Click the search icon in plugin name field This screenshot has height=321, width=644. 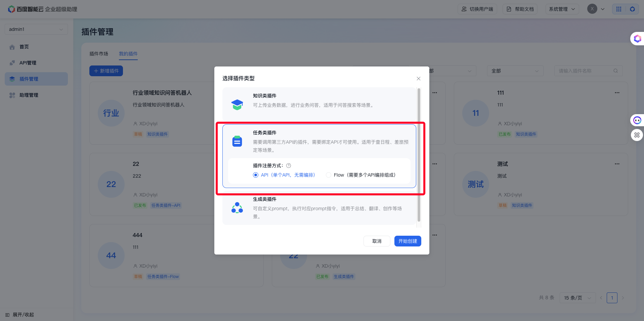(x=615, y=71)
